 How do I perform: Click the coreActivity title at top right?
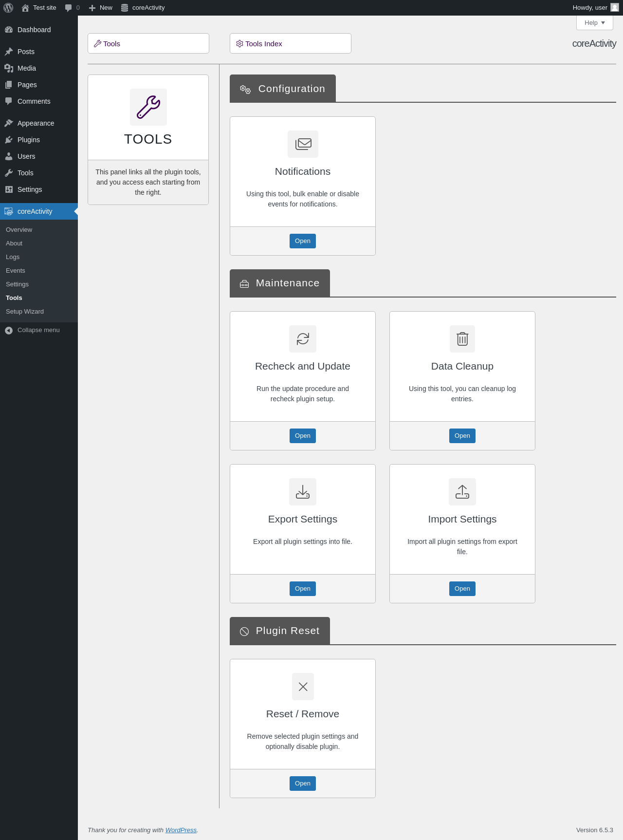click(x=594, y=43)
